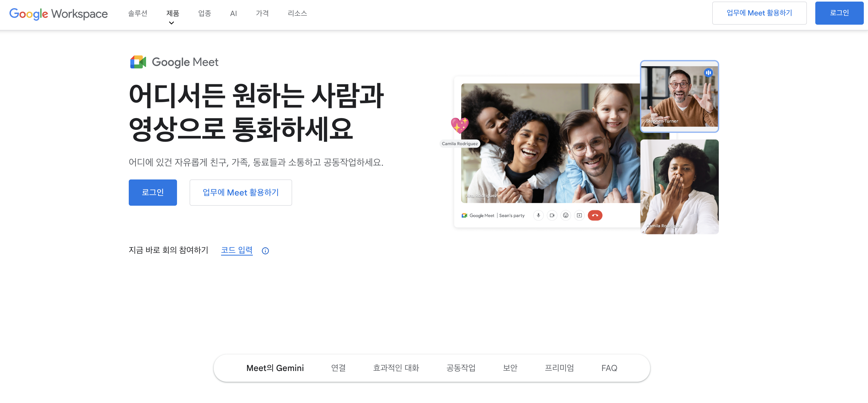Click the Camila Rodriguez name tag bubble

(460, 144)
